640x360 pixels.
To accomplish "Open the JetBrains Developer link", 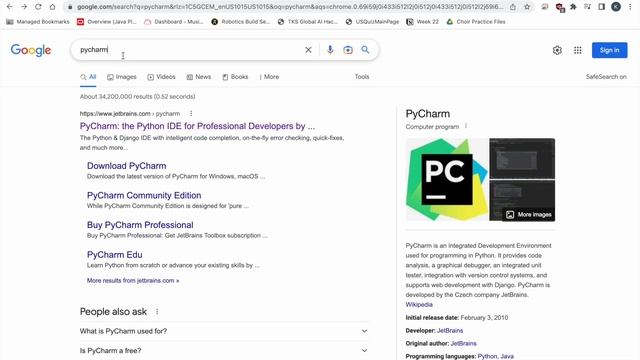I will click(x=450, y=331).
